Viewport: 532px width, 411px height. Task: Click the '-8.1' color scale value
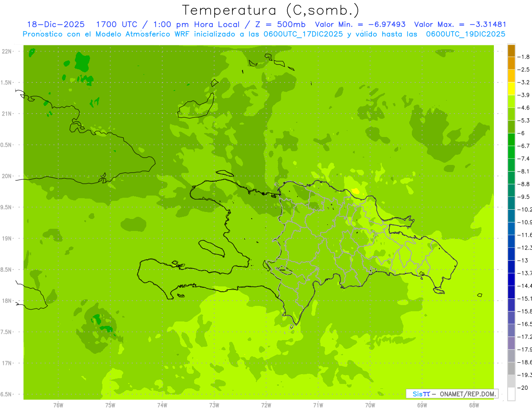coord(524,171)
